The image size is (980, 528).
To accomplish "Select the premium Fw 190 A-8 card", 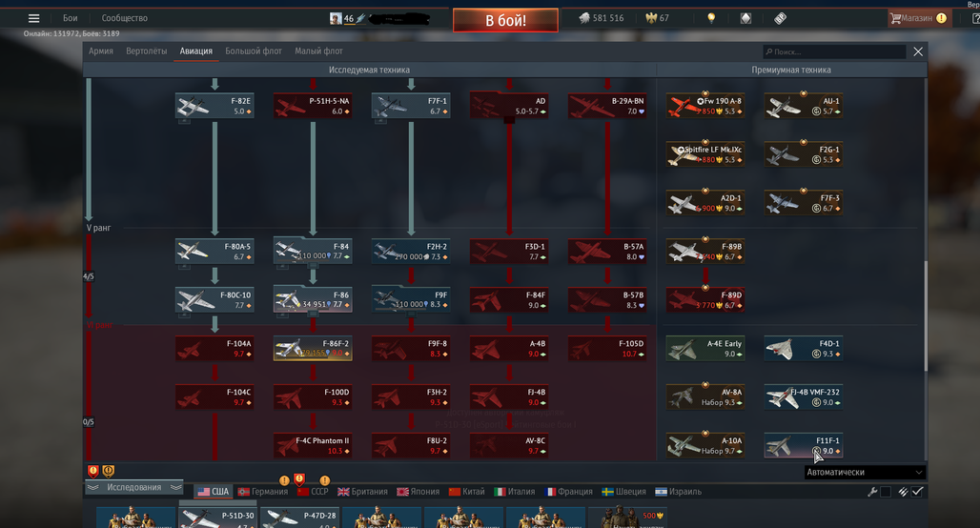I will tap(705, 106).
